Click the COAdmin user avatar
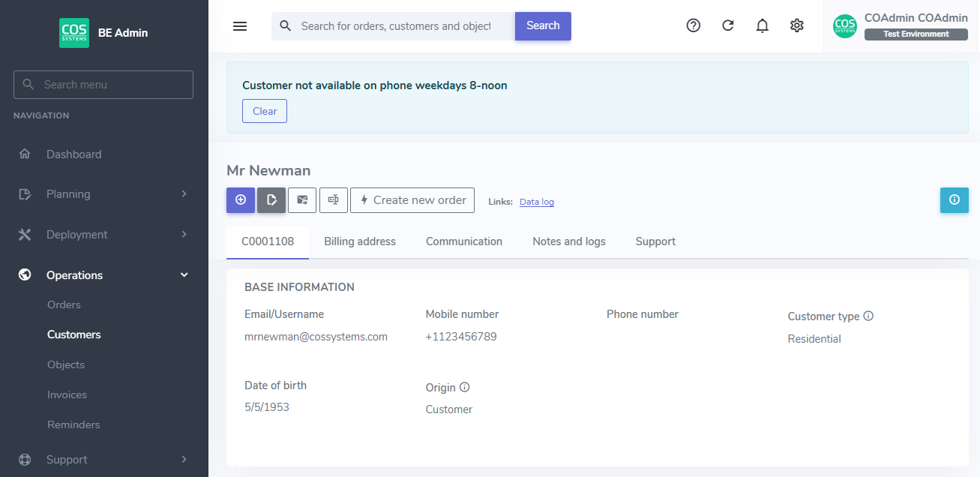 pyautogui.click(x=845, y=26)
